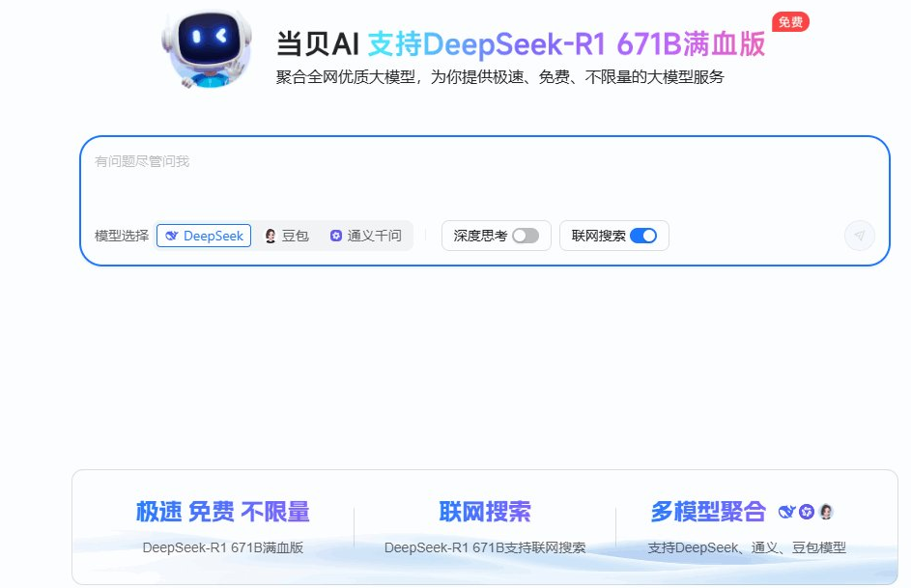Click the Doubao avatar icon beside 多模型聚合

tap(826, 512)
